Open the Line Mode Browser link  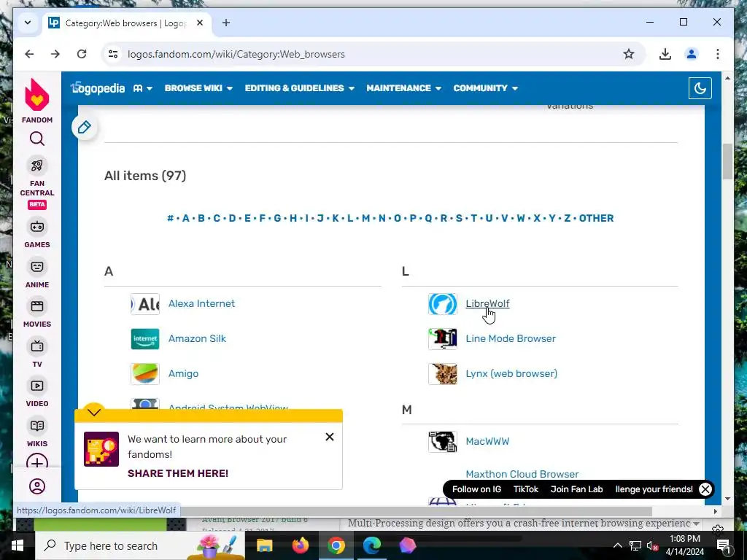coord(511,338)
